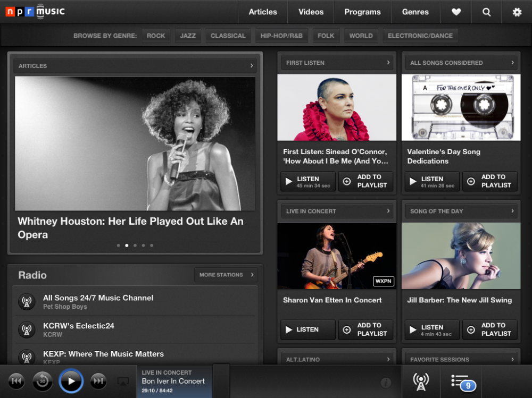Open More Stations in the Radio panel
532x398 pixels.
coord(226,275)
